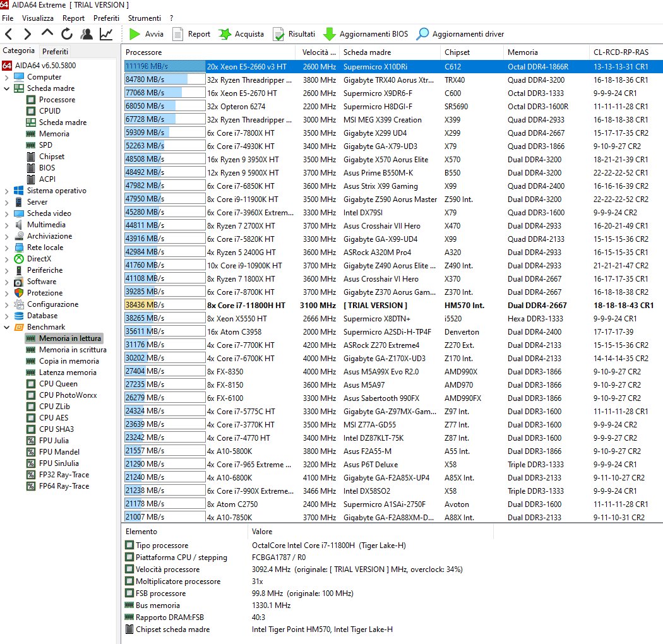Select the 111198 MB/s top result bar
The width and height of the screenshot is (663, 644).
[165, 66]
